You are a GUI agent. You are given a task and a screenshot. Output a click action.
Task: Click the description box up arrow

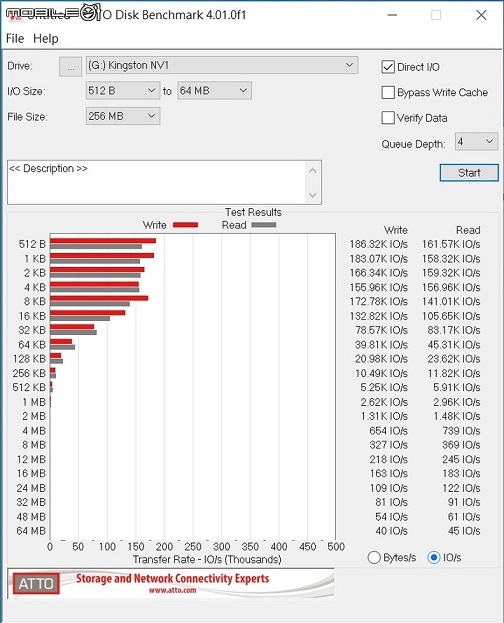click(x=313, y=171)
